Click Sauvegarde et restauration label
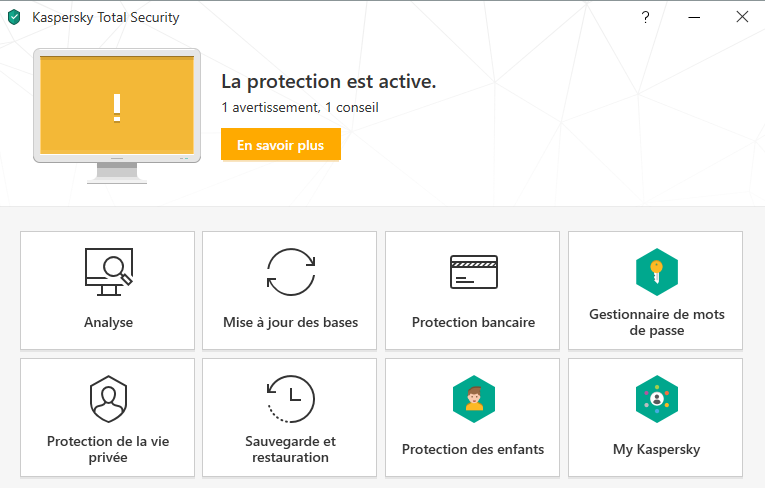This screenshot has height=488, width=765. 290,449
